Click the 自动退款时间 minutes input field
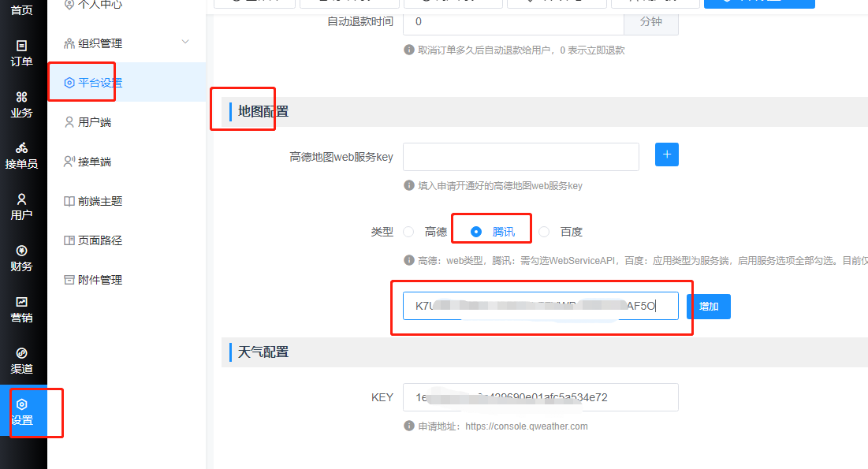 point(513,21)
